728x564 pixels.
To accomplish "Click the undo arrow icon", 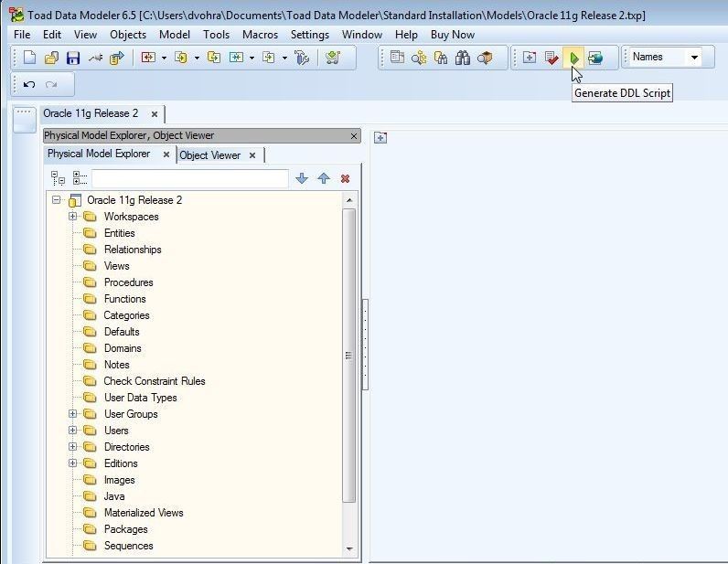I will (29, 84).
